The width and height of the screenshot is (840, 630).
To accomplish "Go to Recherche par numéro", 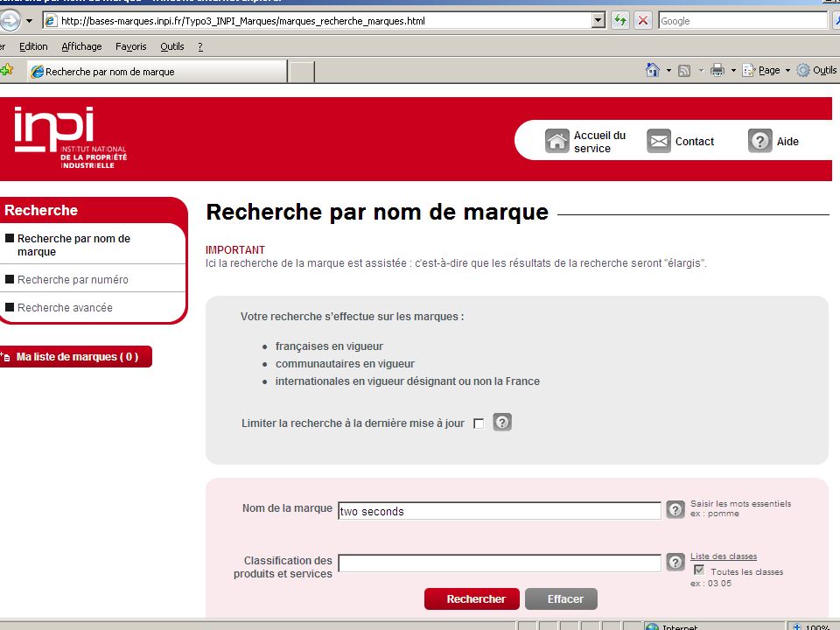I will point(73,280).
